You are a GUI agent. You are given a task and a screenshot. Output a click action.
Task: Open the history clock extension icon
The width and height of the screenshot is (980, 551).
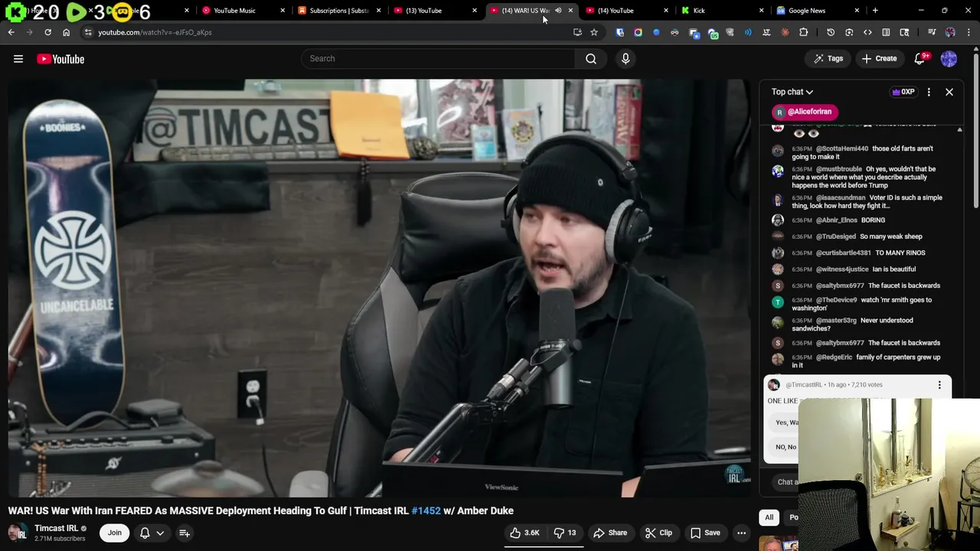click(x=831, y=32)
